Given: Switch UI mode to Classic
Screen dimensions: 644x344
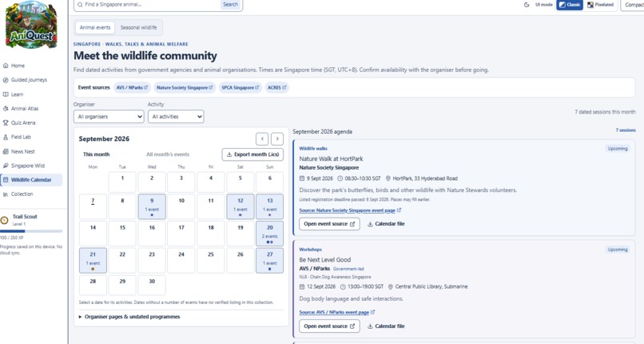Looking at the screenshot, I should click(x=570, y=5).
